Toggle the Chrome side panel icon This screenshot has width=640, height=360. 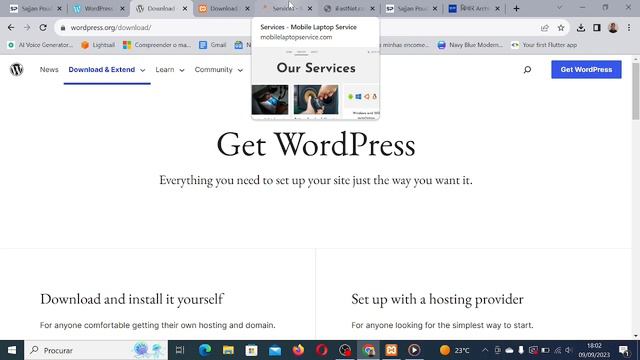pos(597,28)
